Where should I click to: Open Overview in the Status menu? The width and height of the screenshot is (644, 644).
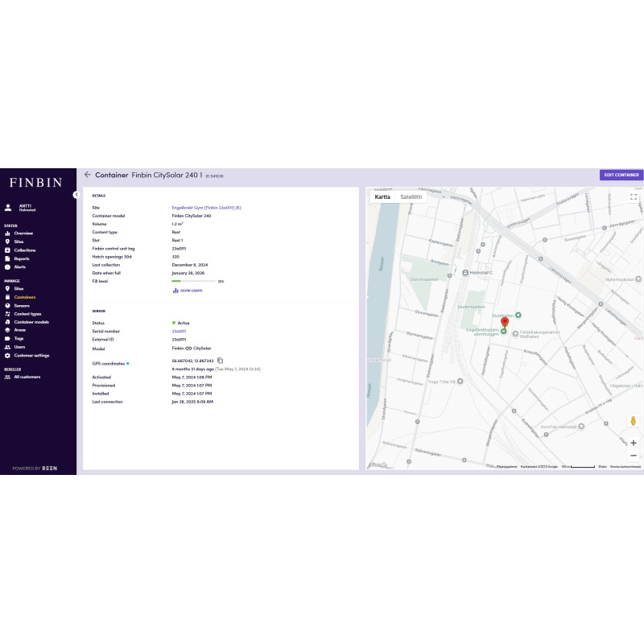[23, 233]
